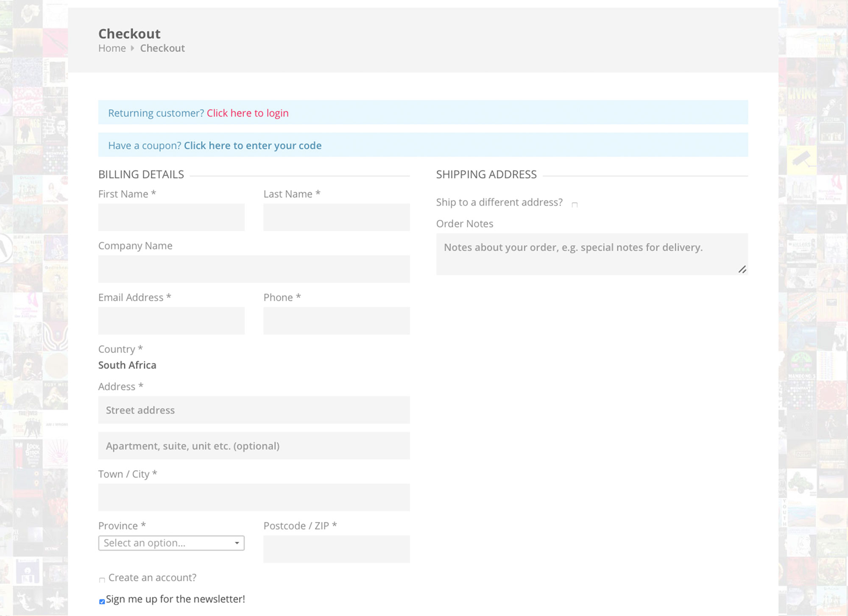The width and height of the screenshot is (848, 616).
Task: Uncheck the newsletter sign-up checkbox
Action: (102, 602)
